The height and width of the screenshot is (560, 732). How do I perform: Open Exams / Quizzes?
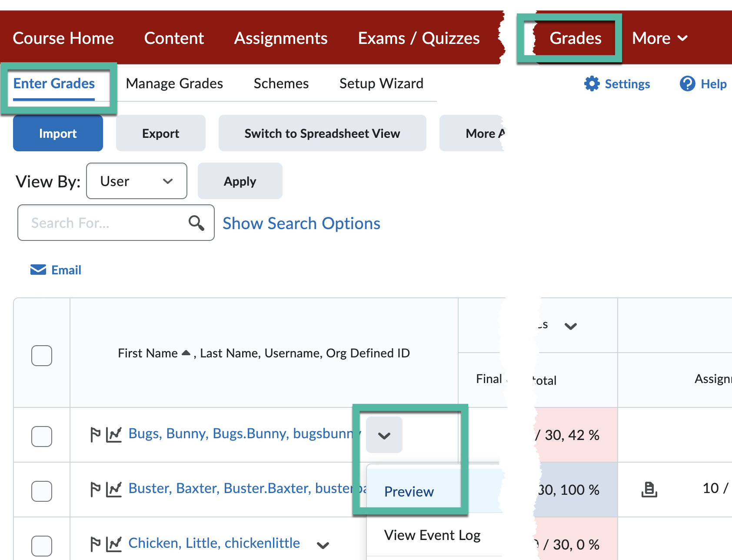pyautogui.click(x=419, y=38)
